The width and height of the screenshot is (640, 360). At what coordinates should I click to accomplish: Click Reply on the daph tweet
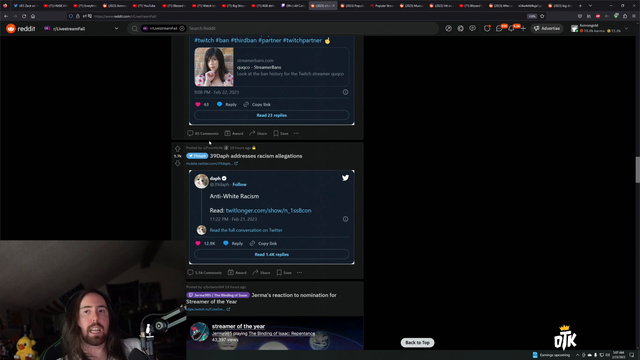pos(233,243)
